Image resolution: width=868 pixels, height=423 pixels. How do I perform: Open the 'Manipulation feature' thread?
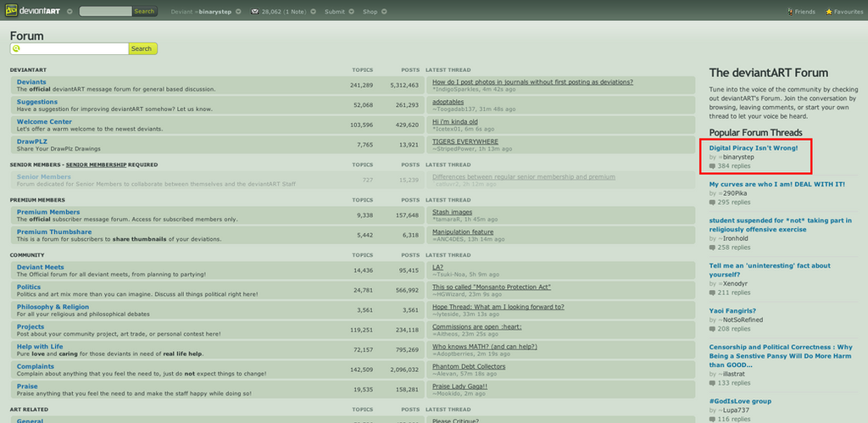(463, 232)
